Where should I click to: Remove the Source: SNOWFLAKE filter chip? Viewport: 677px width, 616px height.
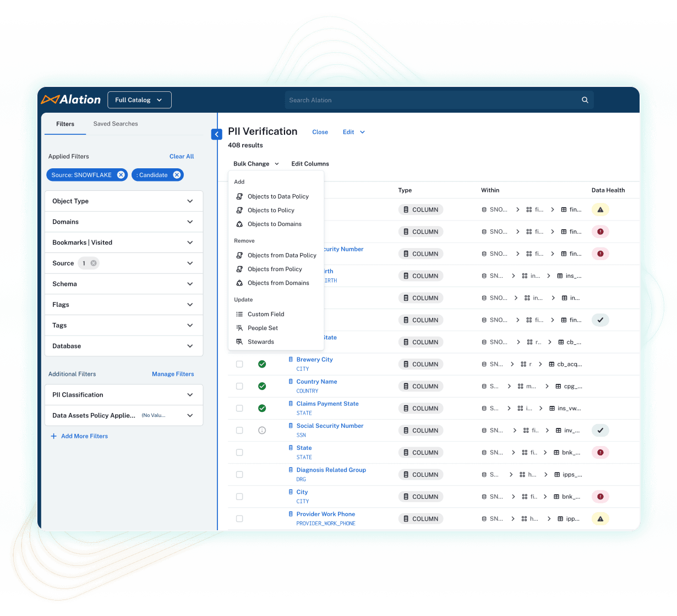point(121,174)
